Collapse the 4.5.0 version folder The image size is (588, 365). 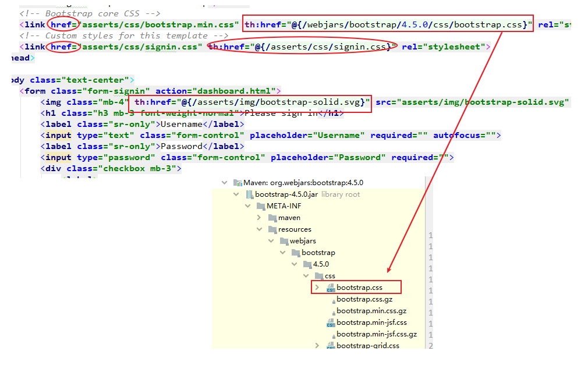click(x=294, y=264)
